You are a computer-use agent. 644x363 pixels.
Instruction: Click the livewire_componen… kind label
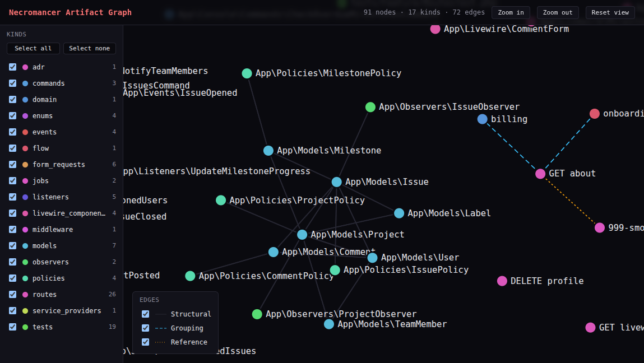pyautogui.click(x=69, y=213)
